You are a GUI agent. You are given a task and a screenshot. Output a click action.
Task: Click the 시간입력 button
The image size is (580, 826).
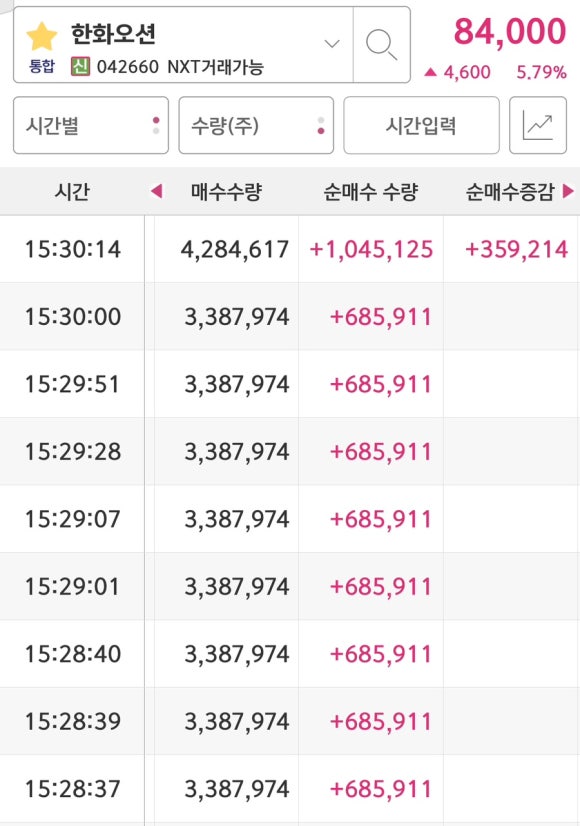click(x=421, y=125)
